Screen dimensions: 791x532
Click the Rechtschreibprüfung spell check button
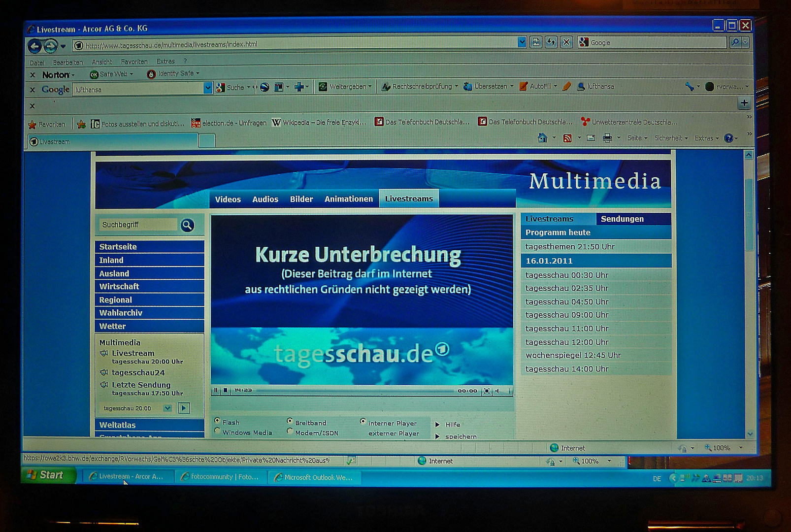(x=419, y=86)
